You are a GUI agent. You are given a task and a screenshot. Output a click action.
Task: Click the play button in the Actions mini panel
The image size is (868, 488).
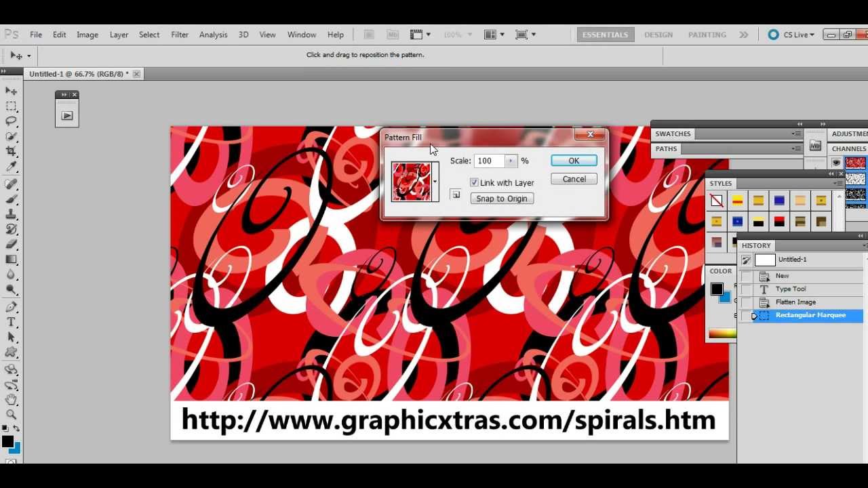(x=67, y=116)
